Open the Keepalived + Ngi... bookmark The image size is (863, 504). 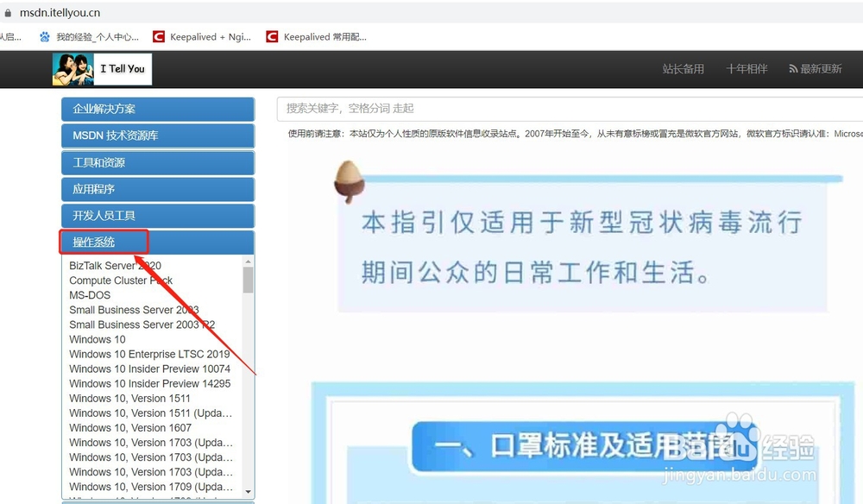[201, 37]
